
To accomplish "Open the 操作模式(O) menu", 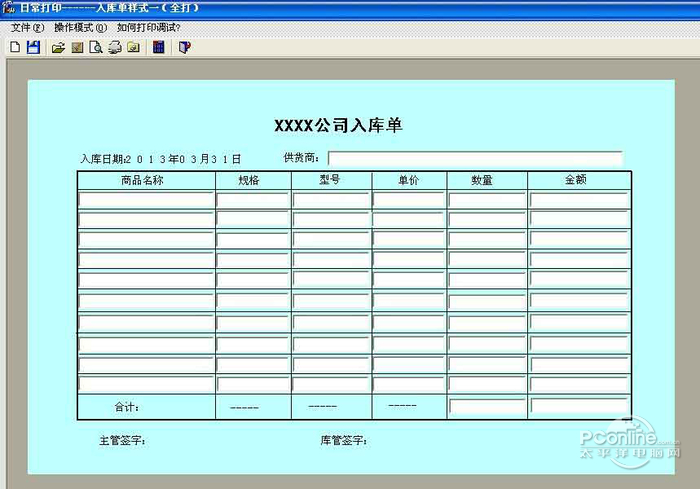I will pos(80,28).
